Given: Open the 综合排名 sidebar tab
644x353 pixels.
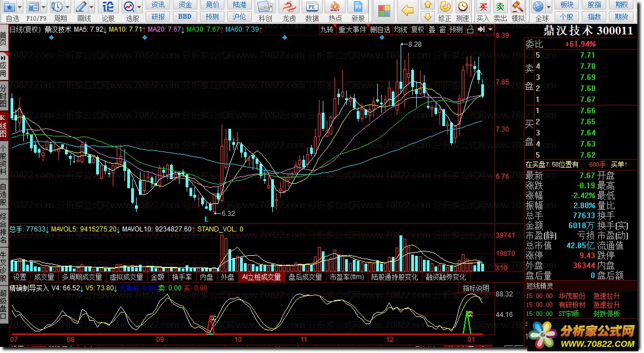Looking at the screenshot, I should point(4,228).
